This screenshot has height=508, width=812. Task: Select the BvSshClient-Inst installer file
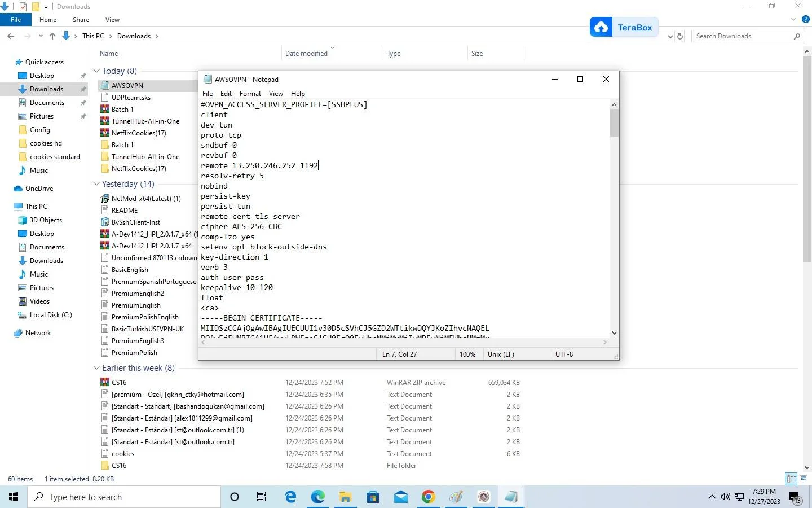(136, 222)
